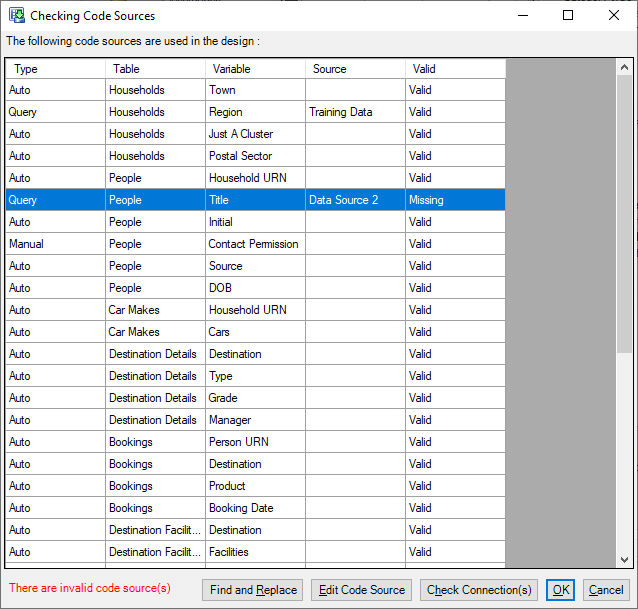
Task: Click the Manual type cell
Action: [55, 244]
